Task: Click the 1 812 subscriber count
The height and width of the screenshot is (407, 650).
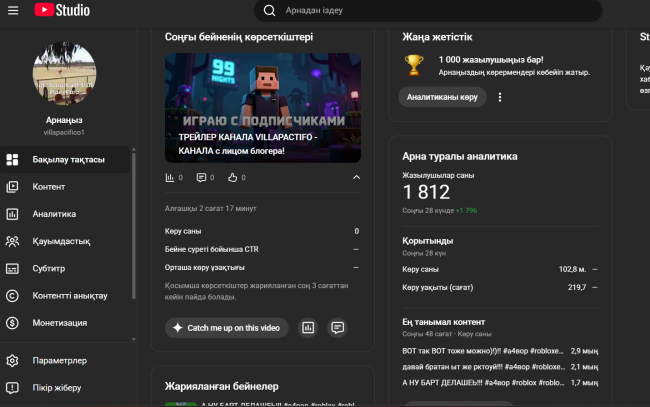Action: pyautogui.click(x=426, y=192)
